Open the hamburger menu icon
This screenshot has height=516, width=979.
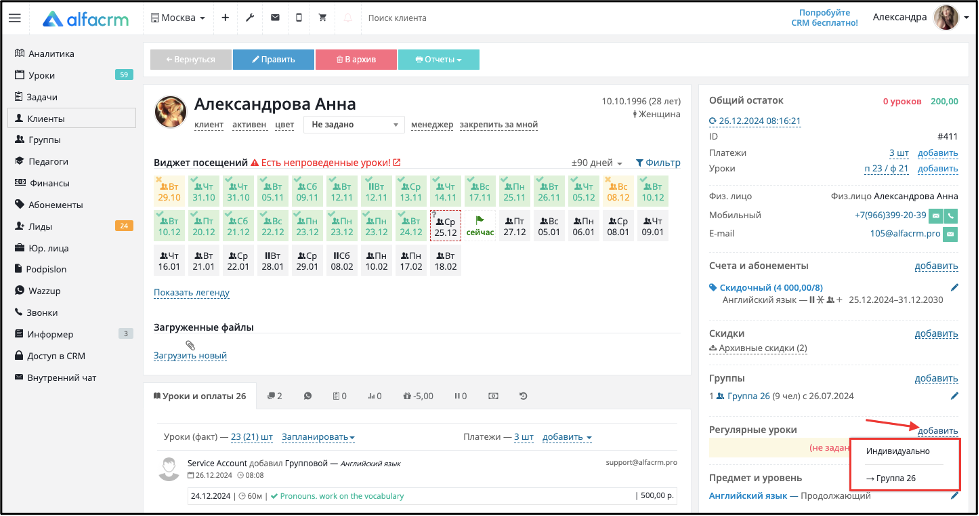14,18
